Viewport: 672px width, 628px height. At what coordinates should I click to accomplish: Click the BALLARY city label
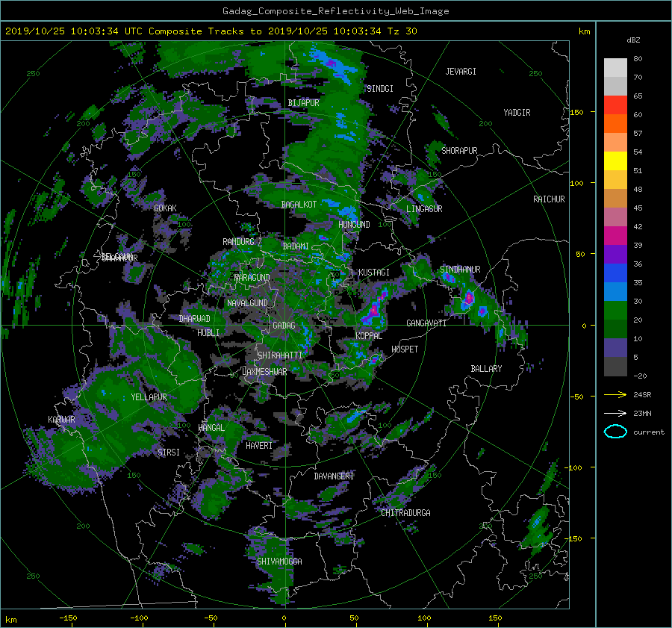pyautogui.click(x=486, y=369)
